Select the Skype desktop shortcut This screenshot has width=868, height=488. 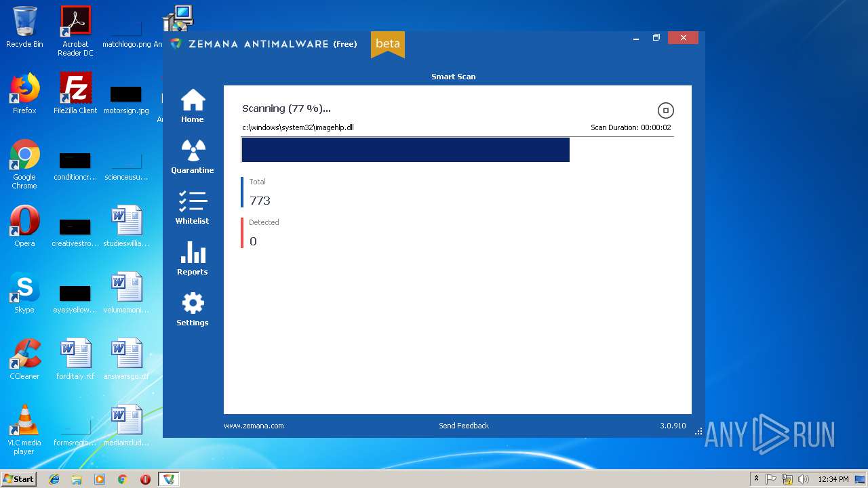24,293
